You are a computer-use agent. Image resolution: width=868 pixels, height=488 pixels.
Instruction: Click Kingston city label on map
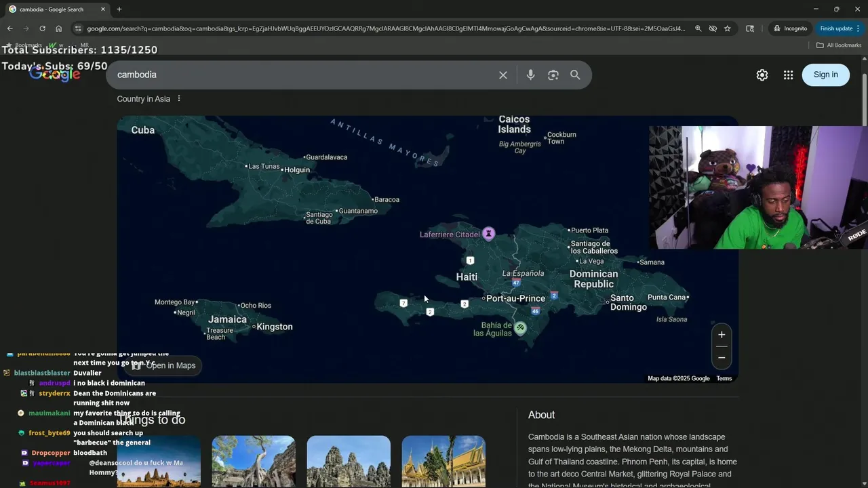275,327
